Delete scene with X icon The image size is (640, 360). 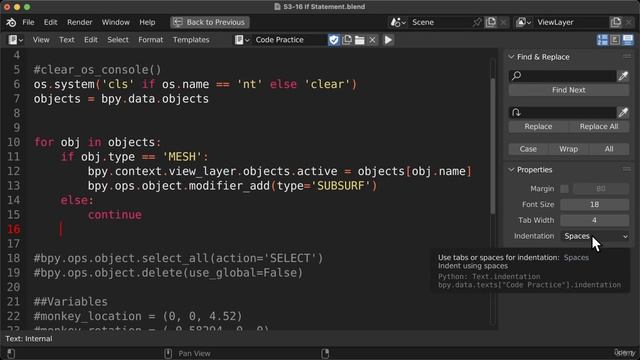(503, 22)
